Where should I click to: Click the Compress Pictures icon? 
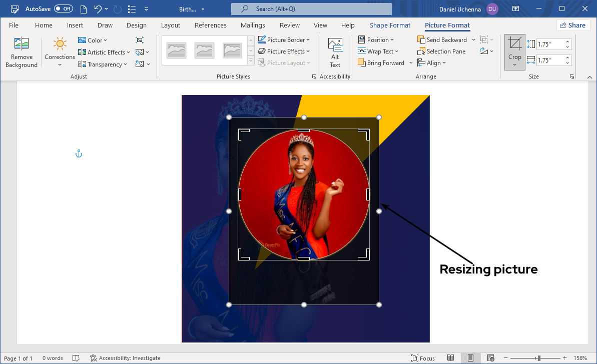pyautogui.click(x=140, y=40)
